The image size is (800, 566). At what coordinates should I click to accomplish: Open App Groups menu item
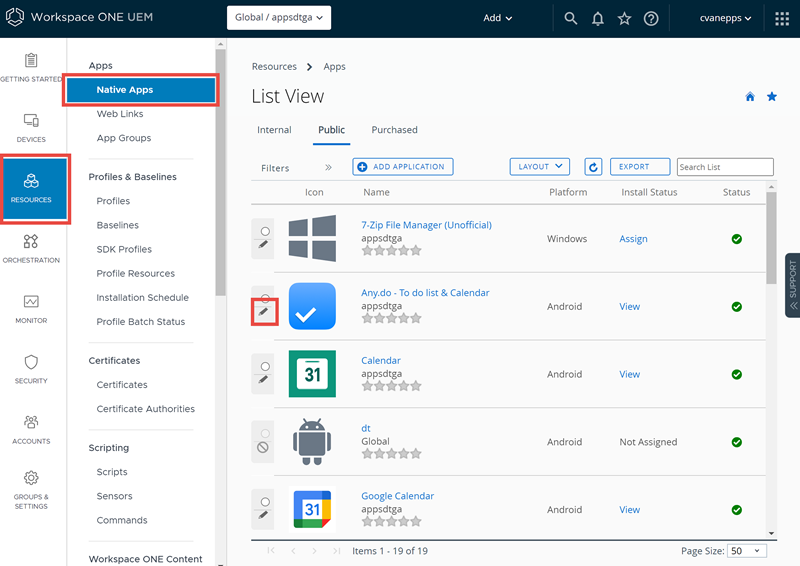coord(124,138)
